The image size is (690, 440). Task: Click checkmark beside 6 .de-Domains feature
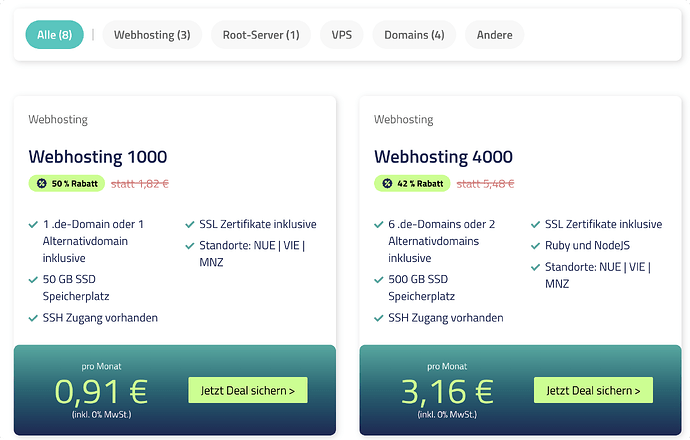[x=379, y=224]
